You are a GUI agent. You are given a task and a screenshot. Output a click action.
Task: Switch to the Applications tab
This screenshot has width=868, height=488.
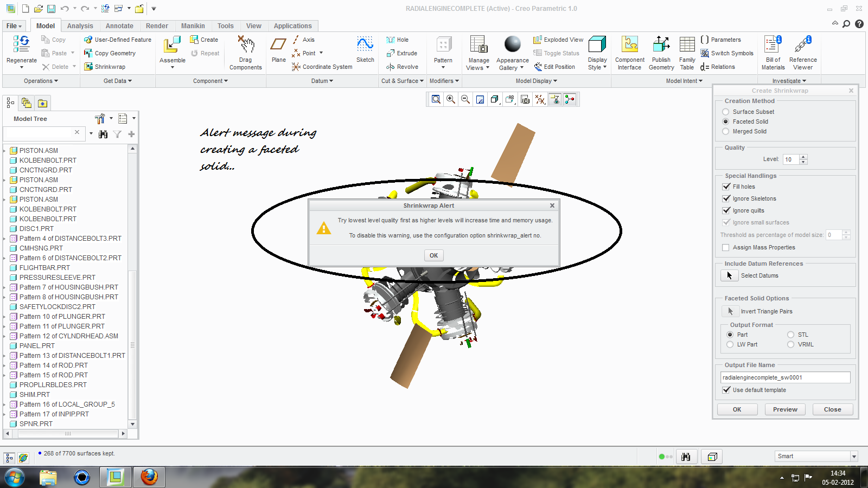tap(292, 26)
